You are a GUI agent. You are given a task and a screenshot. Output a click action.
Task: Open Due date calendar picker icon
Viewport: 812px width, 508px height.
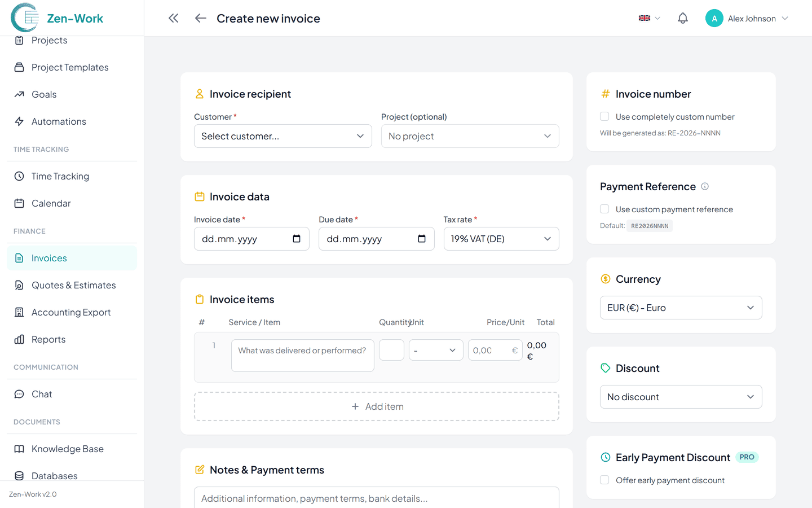421,239
